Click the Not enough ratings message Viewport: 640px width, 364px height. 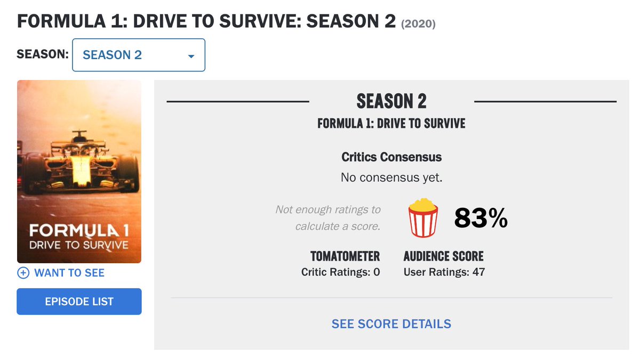point(327,218)
